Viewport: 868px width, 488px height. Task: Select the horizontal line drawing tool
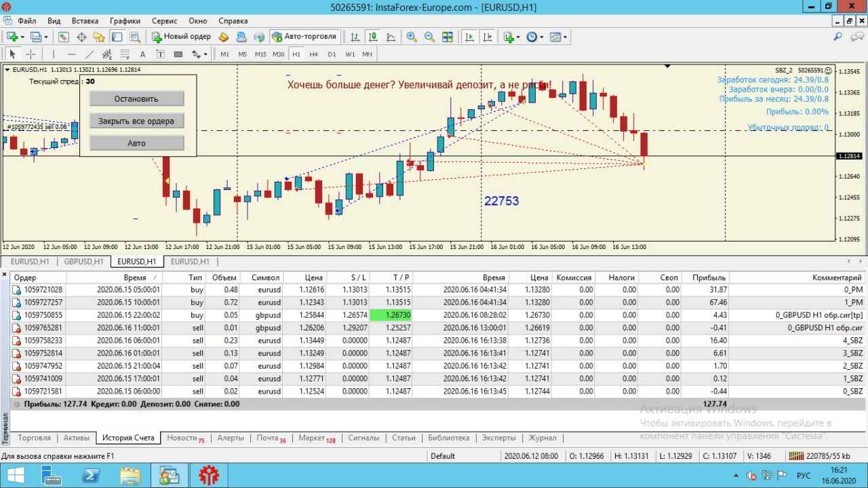71,54
